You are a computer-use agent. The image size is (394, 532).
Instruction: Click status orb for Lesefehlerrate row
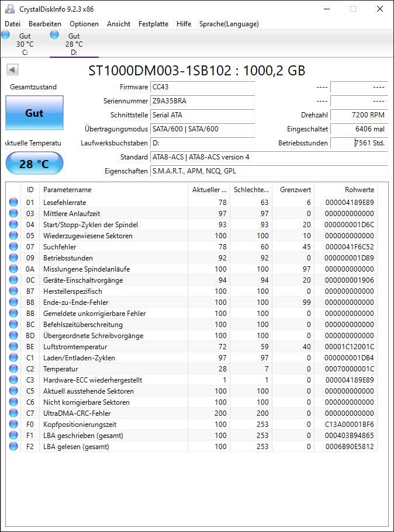(13, 202)
